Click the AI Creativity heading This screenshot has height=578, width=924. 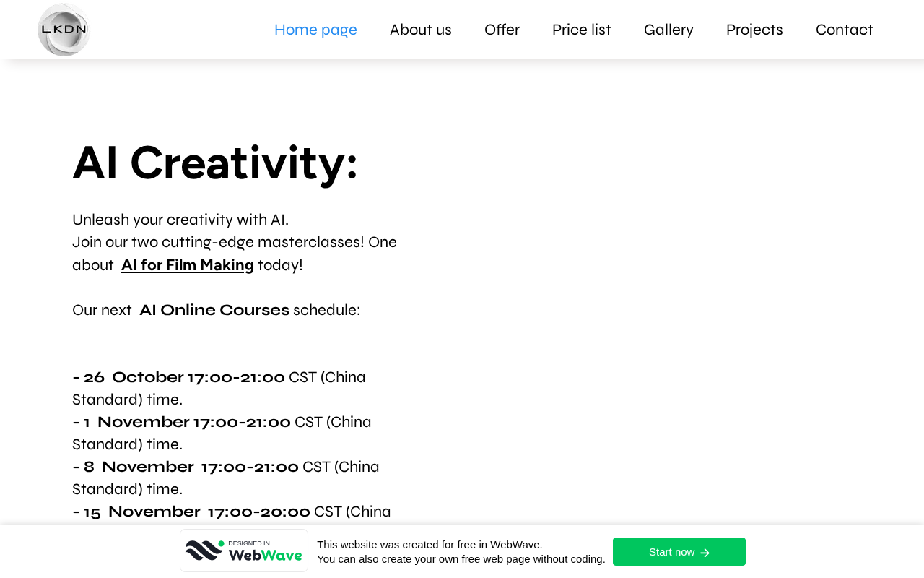pyautogui.click(x=215, y=163)
